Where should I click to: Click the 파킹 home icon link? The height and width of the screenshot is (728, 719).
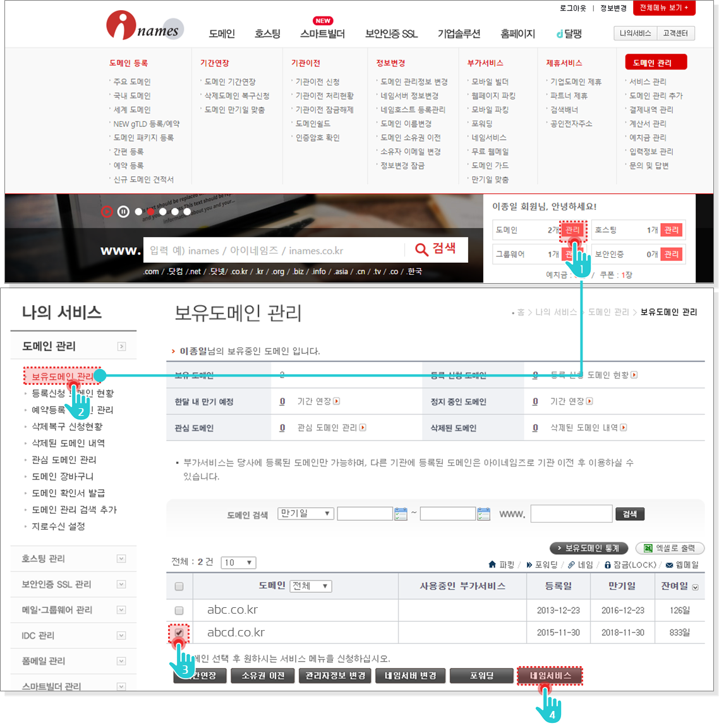pos(502,564)
